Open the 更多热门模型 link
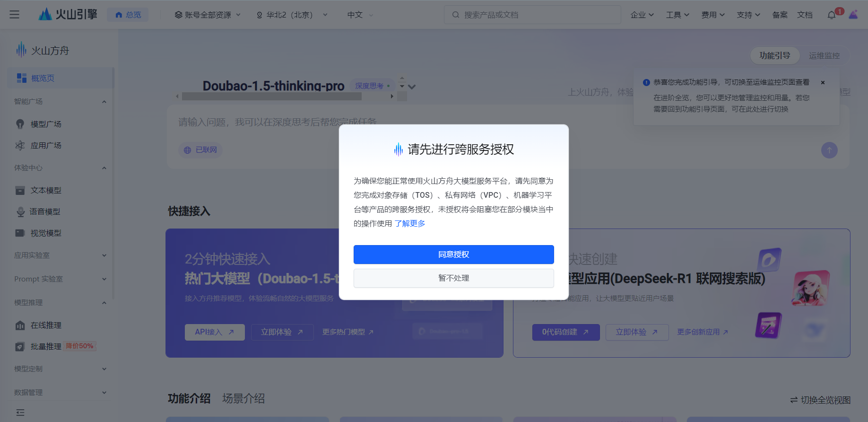Screen dimensions: 868x422 348,332
